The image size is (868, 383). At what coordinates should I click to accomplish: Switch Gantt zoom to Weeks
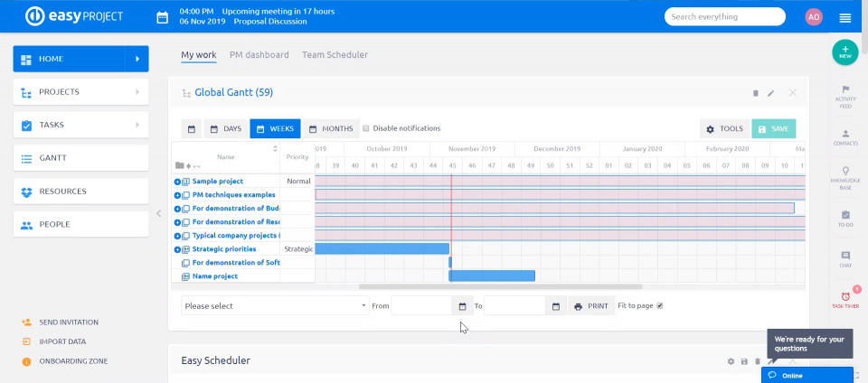tap(275, 129)
